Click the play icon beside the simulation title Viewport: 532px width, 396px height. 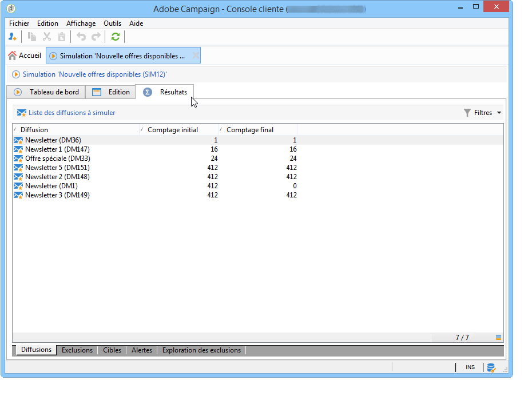[x=16, y=74]
